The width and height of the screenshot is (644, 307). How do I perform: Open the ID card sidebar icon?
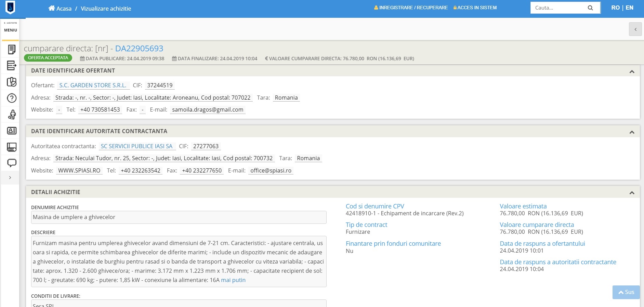coord(12,131)
